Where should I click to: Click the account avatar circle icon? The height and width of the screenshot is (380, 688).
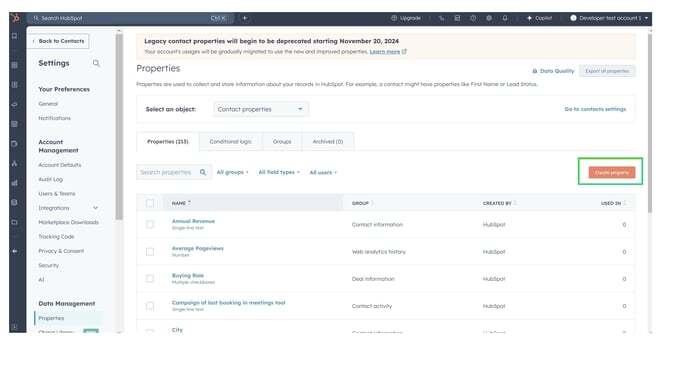click(573, 18)
